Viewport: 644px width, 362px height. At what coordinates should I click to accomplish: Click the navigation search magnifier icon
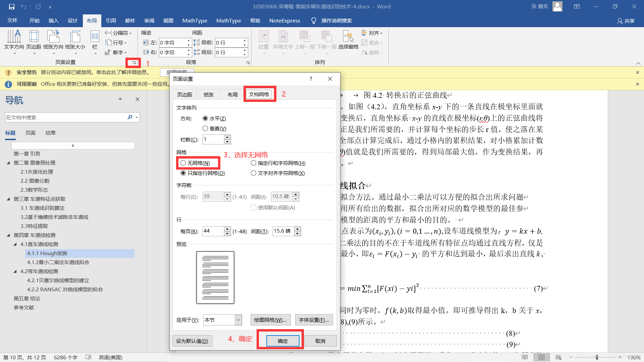click(x=130, y=117)
